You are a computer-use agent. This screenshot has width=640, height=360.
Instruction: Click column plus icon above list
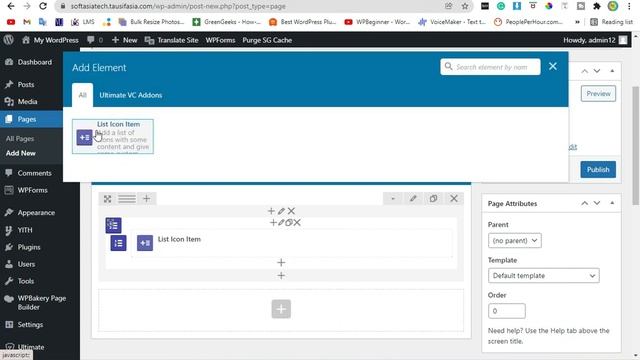[271, 211]
